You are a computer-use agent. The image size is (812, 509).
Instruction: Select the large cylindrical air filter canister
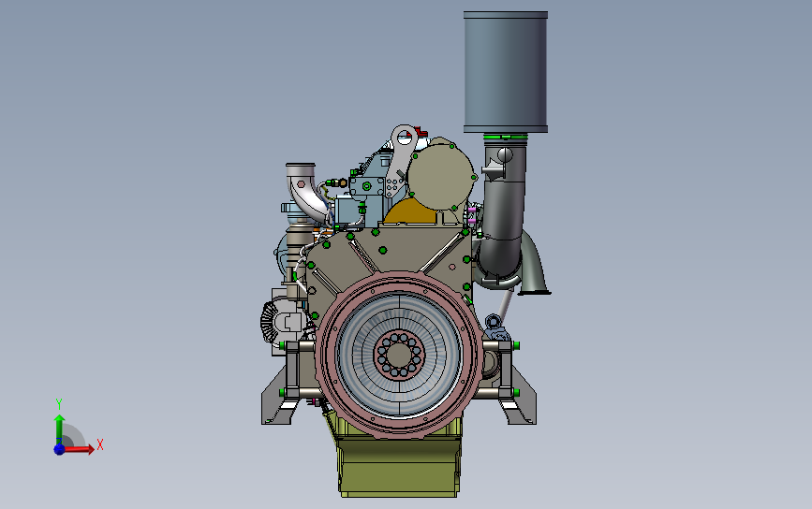coord(506,72)
